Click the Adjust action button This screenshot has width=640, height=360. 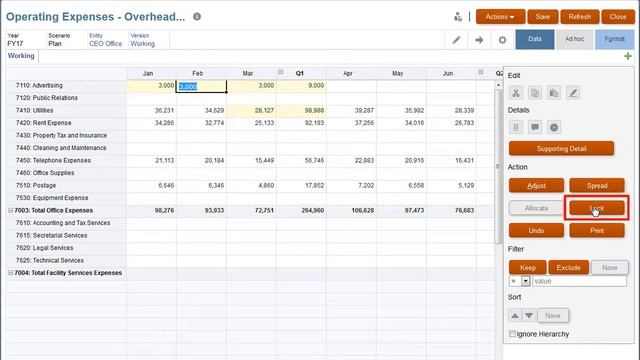pos(536,186)
